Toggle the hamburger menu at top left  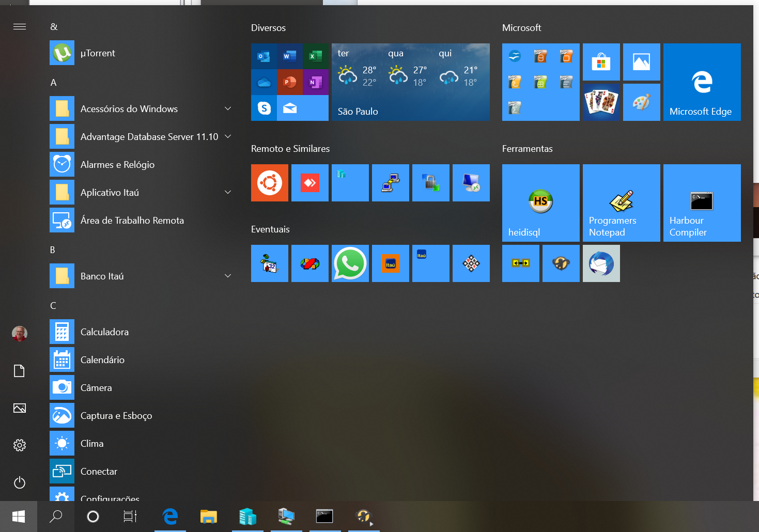pyautogui.click(x=20, y=27)
